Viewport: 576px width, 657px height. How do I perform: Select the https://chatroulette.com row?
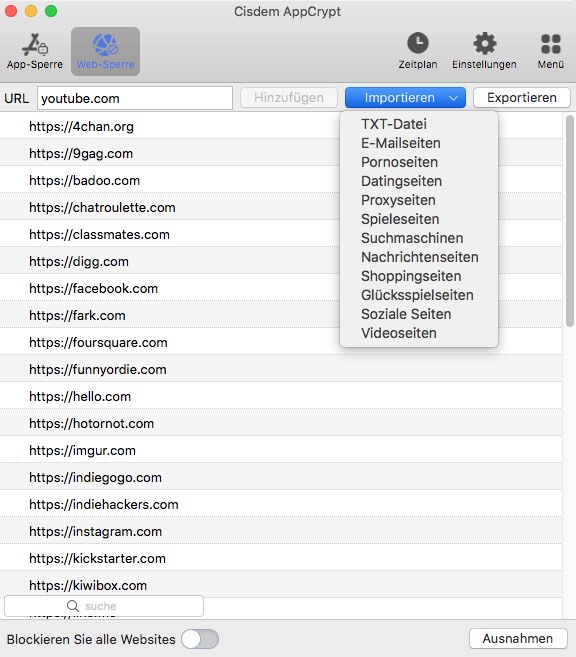pos(281,207)
